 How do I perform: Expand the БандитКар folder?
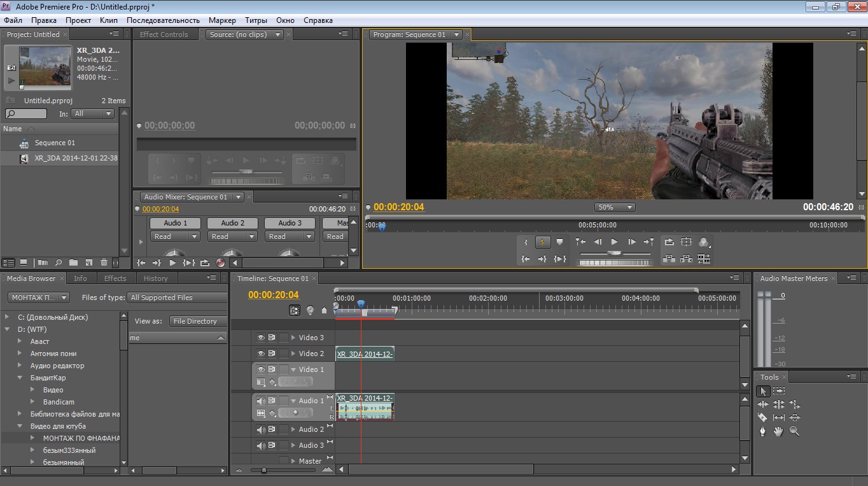point(20,378)
